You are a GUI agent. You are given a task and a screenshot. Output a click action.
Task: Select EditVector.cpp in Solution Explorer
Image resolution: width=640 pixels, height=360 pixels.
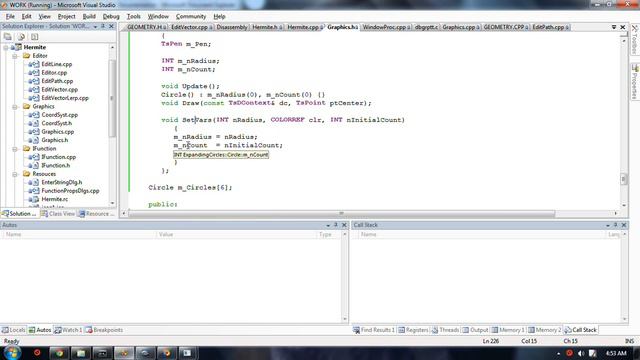click(x=60, y=89)
